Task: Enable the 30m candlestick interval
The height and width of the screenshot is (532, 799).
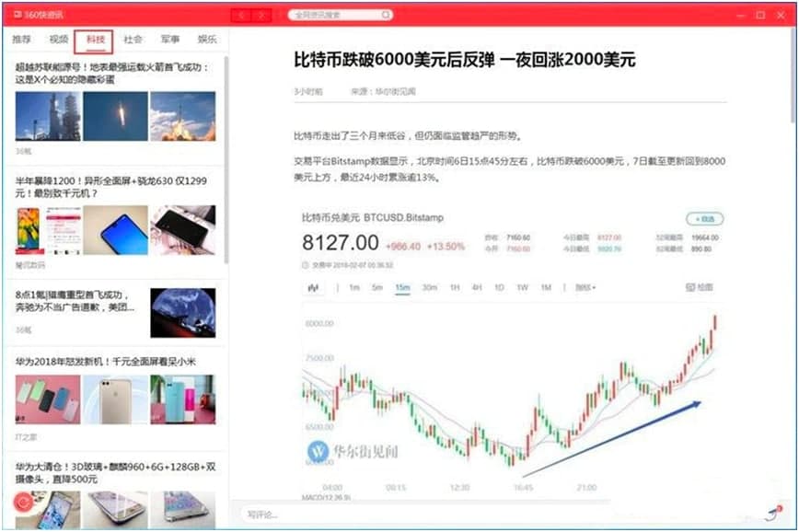Action: [431, 288]
